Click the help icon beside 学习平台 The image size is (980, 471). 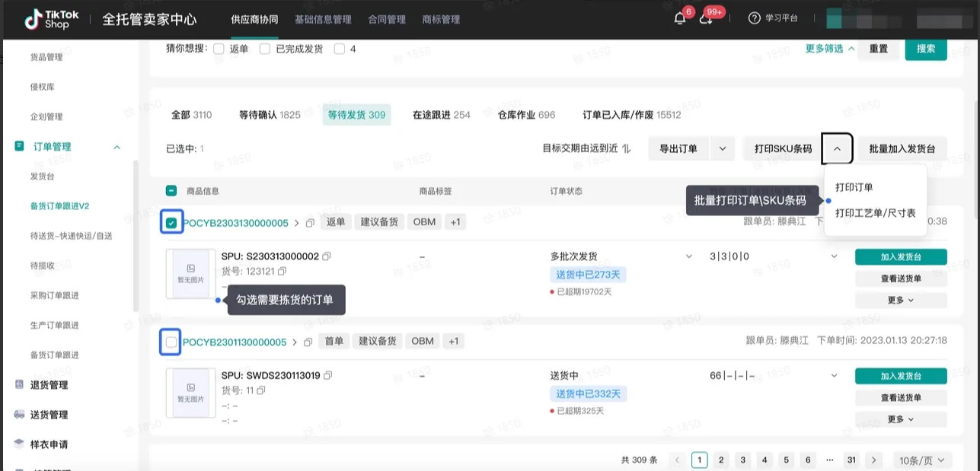(x=754, y=18)
